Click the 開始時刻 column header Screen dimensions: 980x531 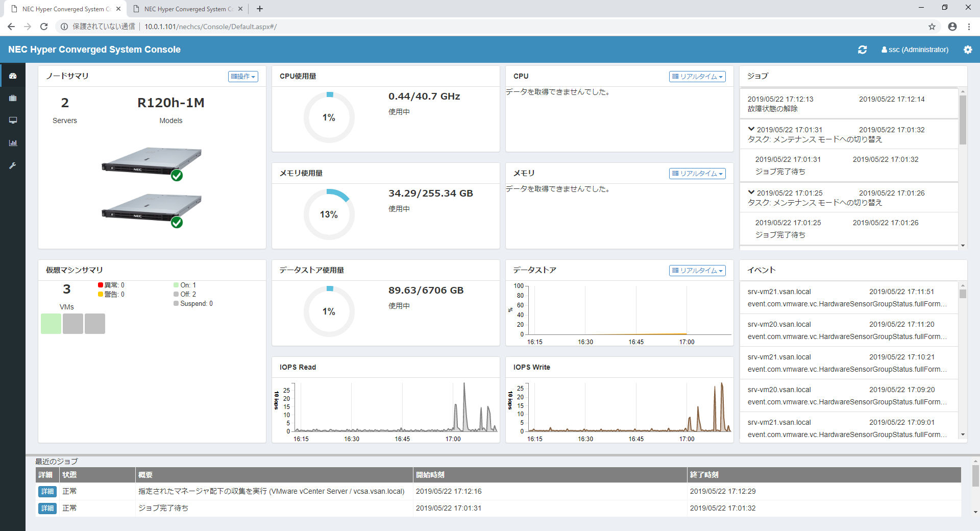point(550,475)
